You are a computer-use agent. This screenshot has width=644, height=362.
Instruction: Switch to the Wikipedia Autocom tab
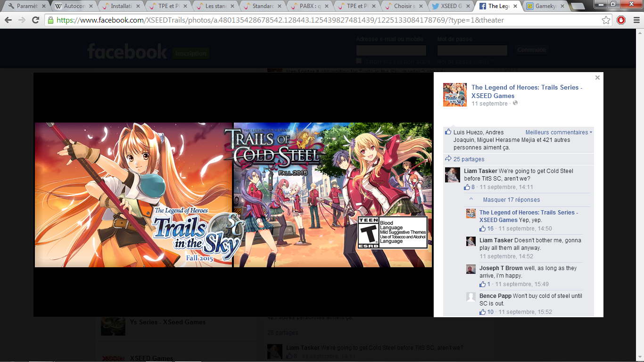point(73,7)
